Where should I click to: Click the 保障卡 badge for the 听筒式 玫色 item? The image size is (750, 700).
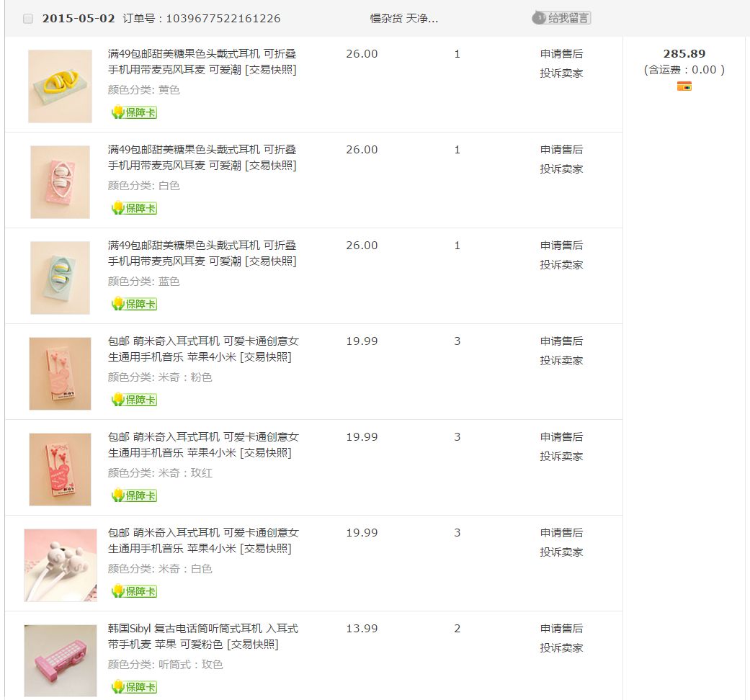tap(134, 687)
